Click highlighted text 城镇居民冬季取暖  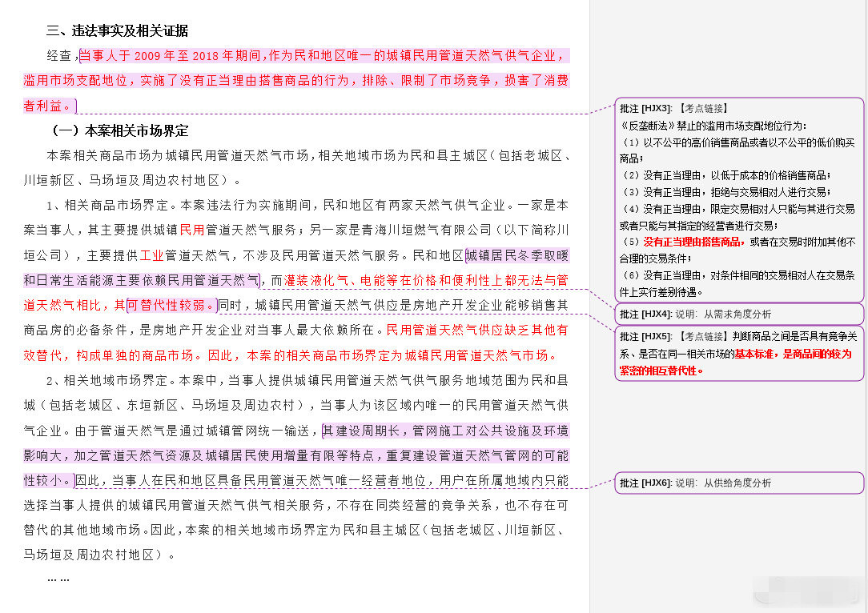[x=517, y=255]
